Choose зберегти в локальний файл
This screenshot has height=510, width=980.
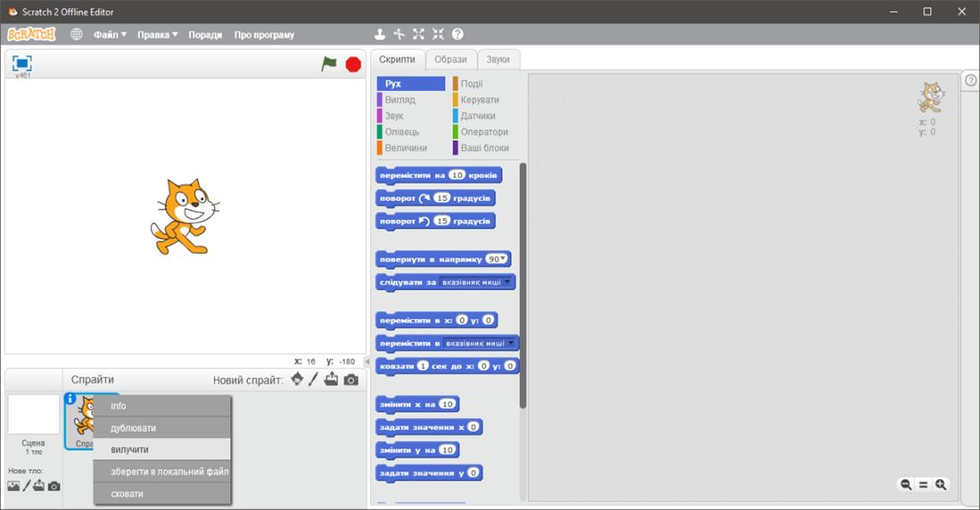tap(161, 472)
